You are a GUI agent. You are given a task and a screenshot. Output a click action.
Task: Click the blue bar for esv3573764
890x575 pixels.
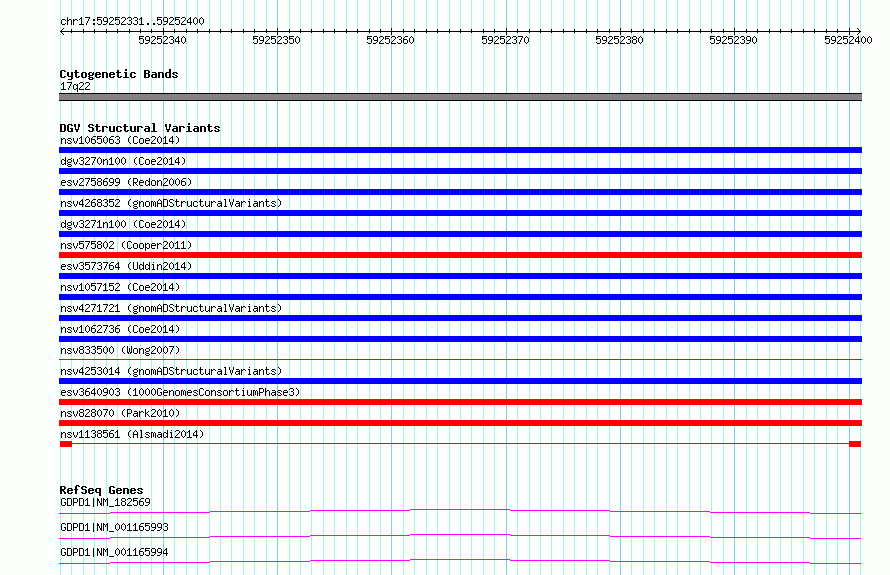click(460, 276)
